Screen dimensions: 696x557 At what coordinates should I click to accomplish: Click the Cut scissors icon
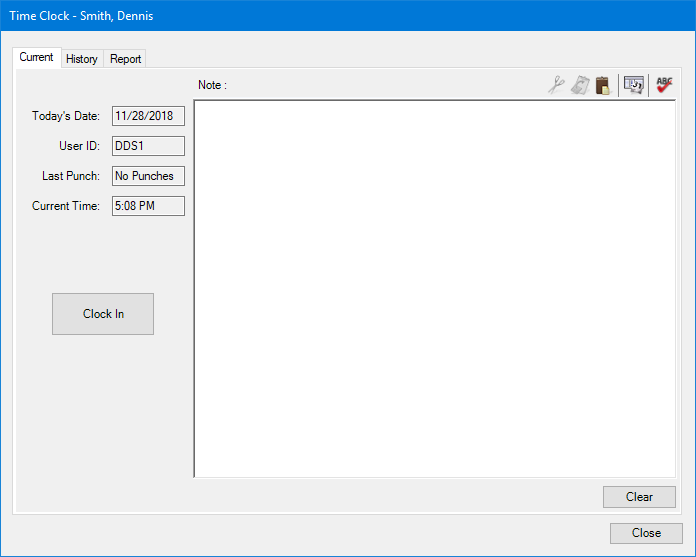(556, 86)
